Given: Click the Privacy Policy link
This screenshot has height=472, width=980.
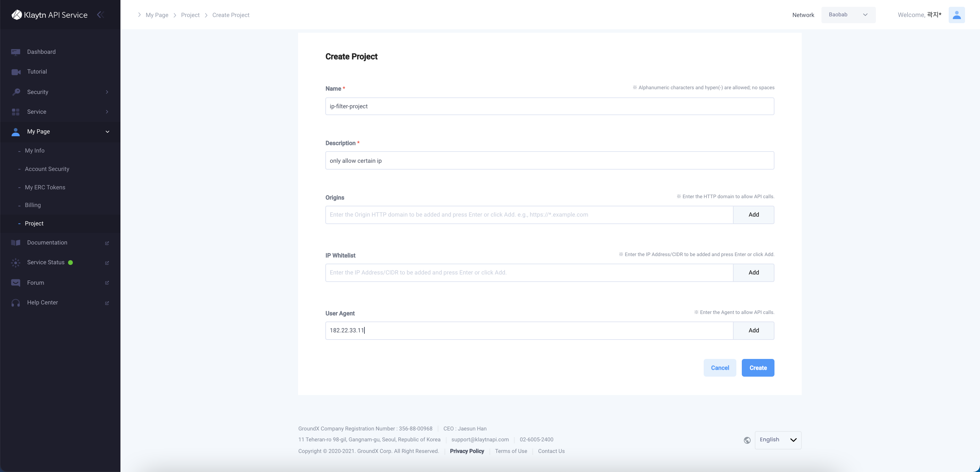Looking at the screenshot, I should (x=466, y=451).
